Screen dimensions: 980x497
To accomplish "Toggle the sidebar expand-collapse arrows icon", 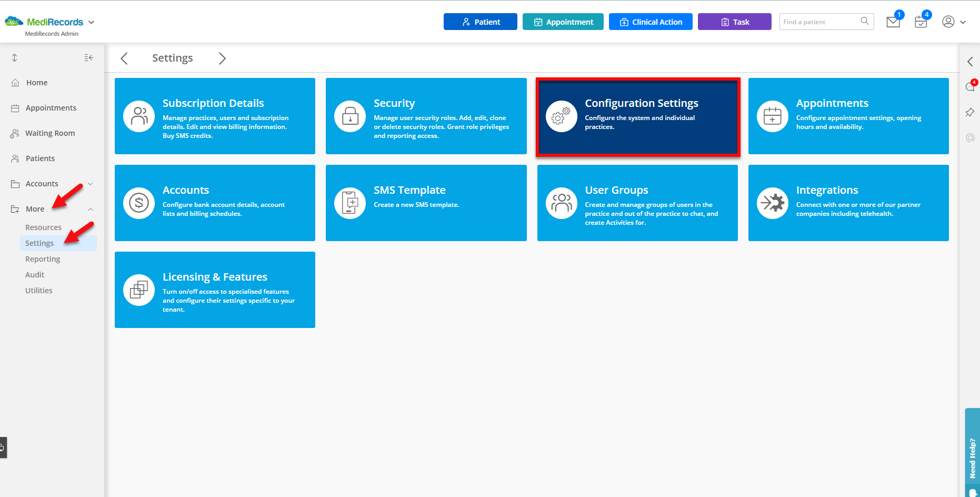I will coord(14,57).
